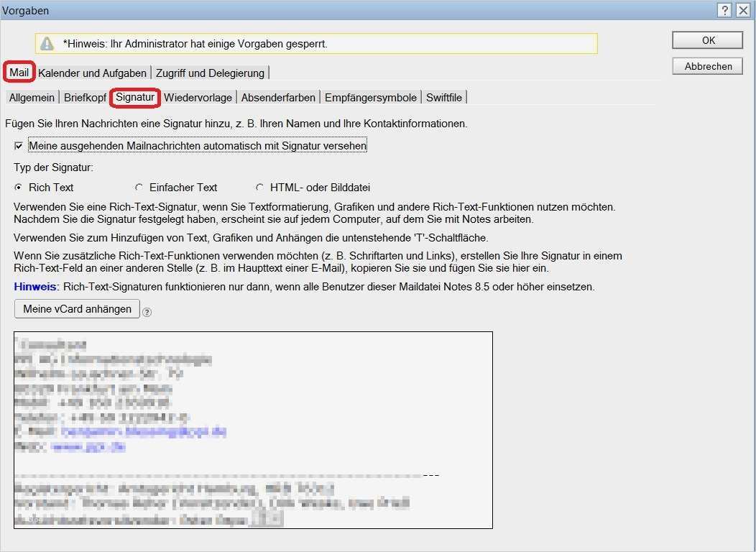This screenshot has width=756, height=552.
Task: Cancel the dialog with Abbrechen
Action: tap(706, 65)
